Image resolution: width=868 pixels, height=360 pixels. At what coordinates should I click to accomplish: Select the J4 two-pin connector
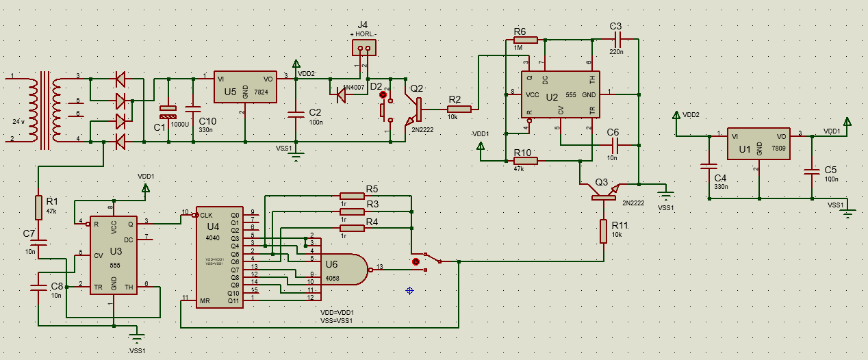point(364,48)
